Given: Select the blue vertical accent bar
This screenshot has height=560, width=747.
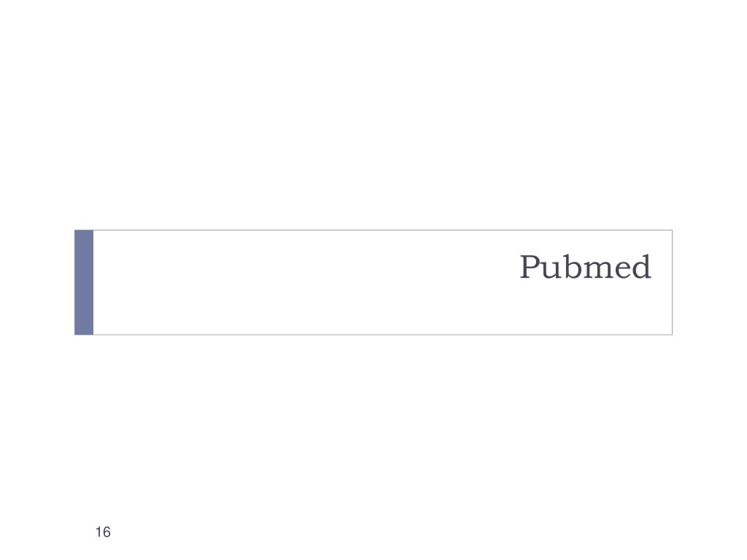Looking at the screenshot, I should pos(84,282).
